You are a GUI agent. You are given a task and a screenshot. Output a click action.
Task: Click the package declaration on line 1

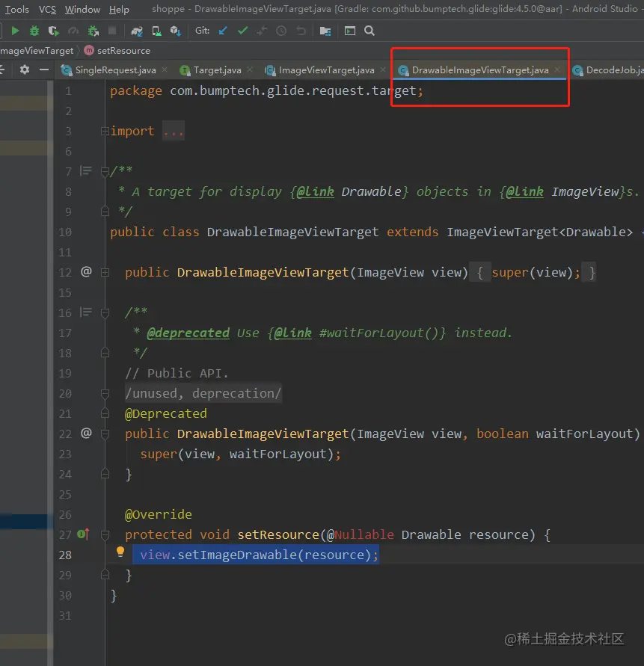(x=266, y=91)
